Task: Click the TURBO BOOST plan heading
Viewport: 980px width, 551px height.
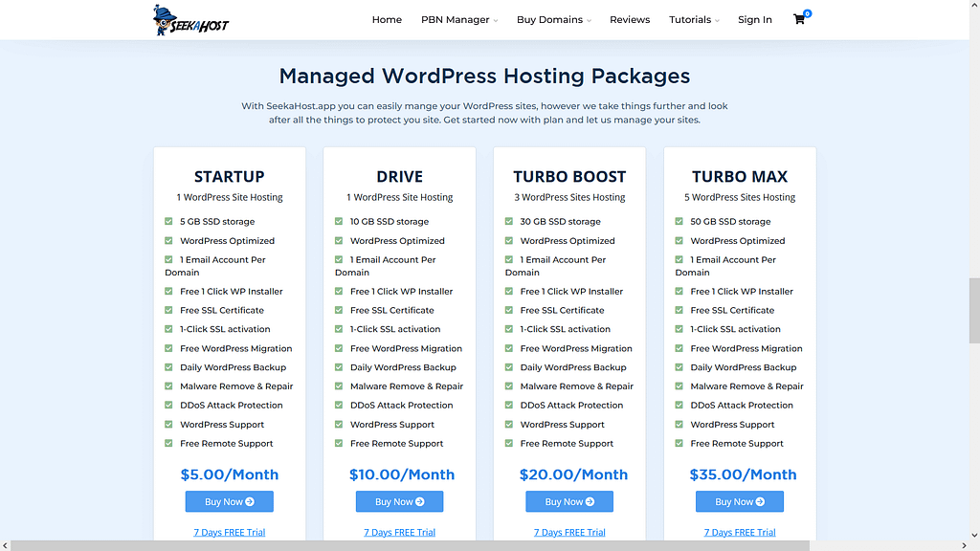Action: [569, 177]
